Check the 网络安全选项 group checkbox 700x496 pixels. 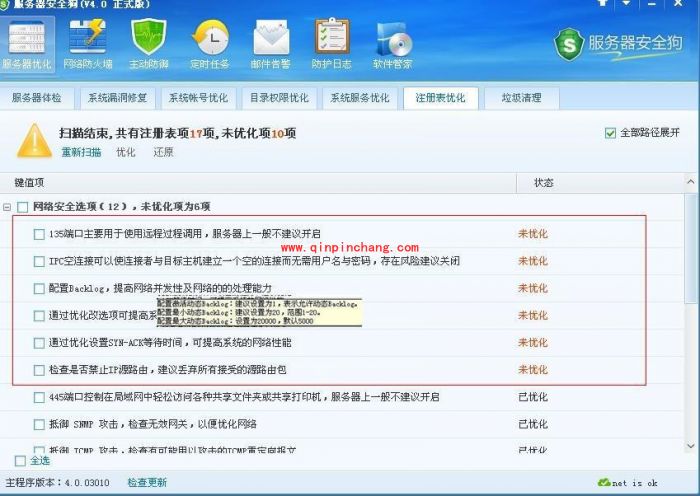22,207
